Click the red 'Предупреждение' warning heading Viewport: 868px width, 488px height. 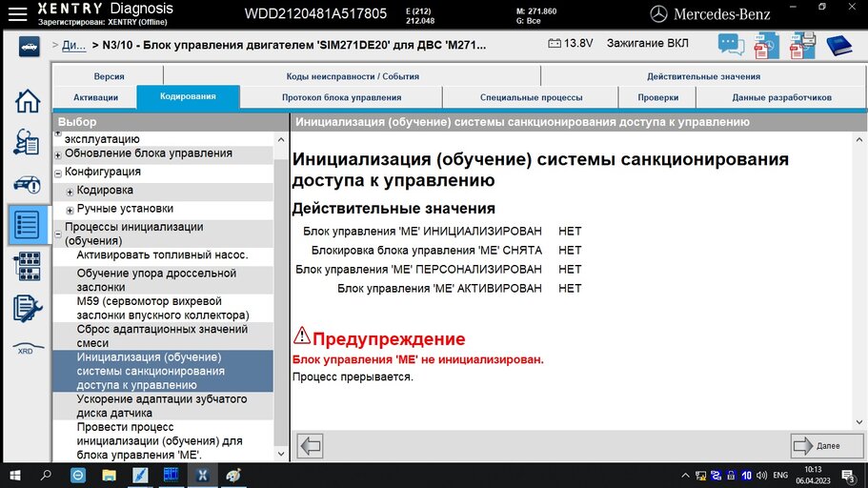click(389, 338)
